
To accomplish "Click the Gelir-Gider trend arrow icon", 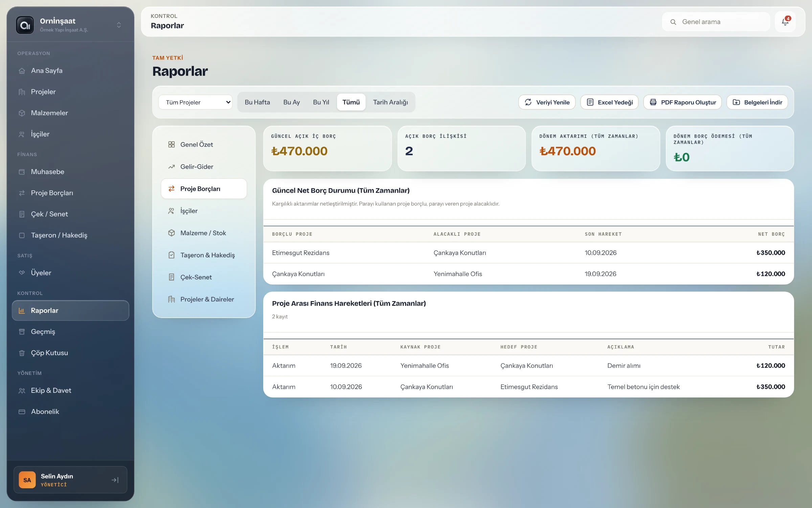I will click(x=172, y=167).
